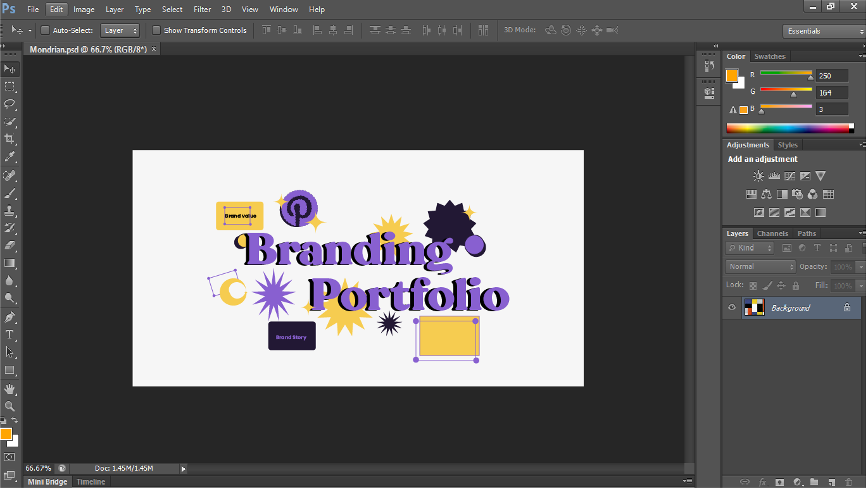Open the status bar info arrow
868x489 pixels.
tap(184, 469)
